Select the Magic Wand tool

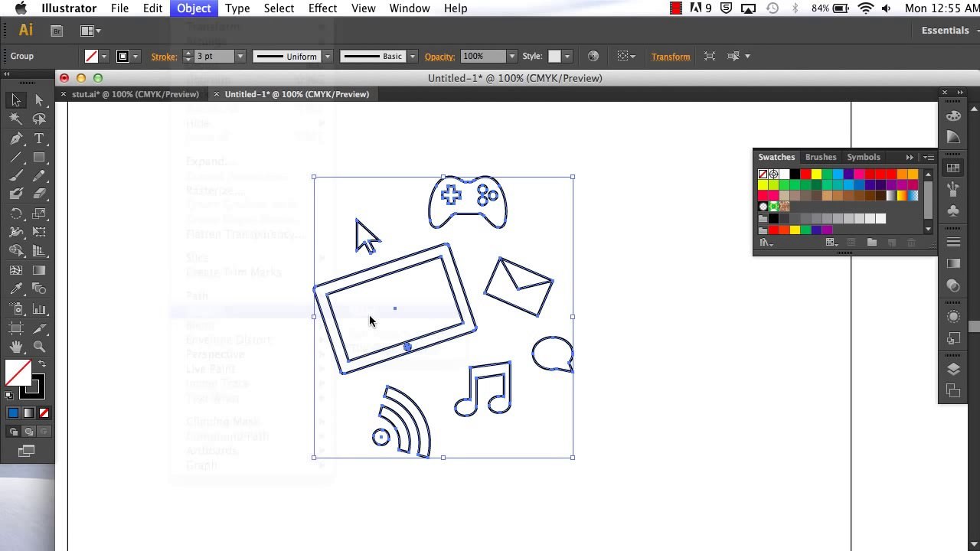pos(16,119)
